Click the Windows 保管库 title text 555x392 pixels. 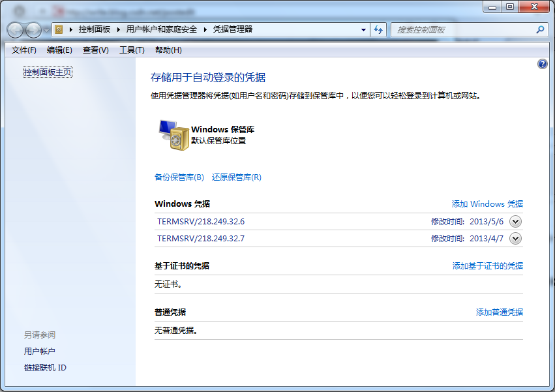click(x=222, y=130)
